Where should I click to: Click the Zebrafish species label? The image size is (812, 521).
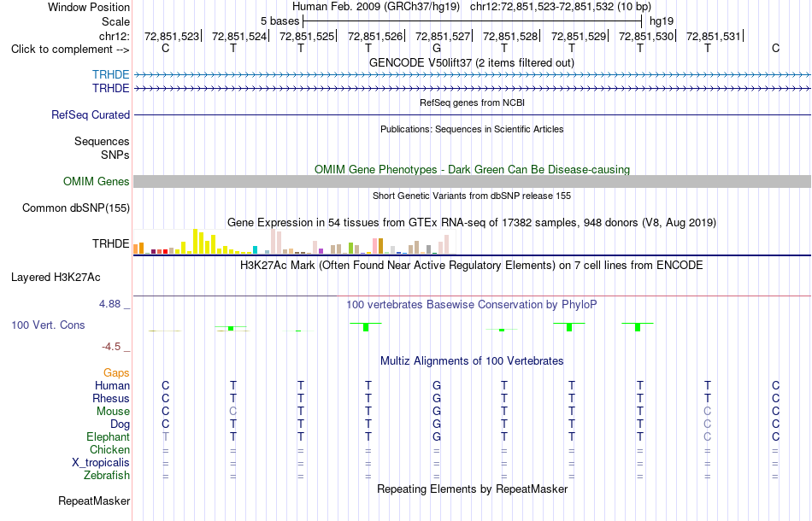point(107,475)
